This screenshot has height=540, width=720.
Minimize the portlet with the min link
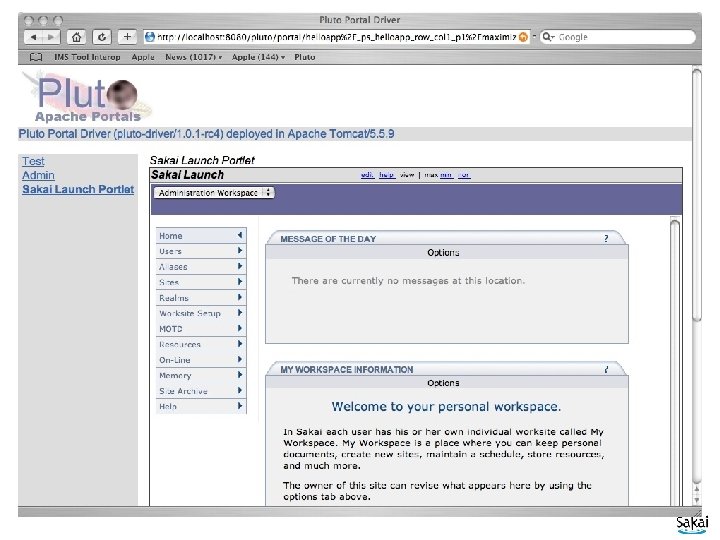coord(446,175)
